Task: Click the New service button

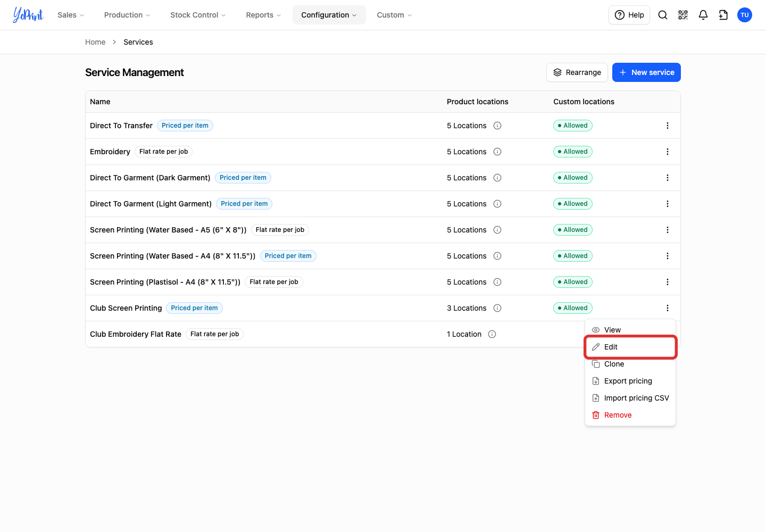Action: [x=646, y=72]
